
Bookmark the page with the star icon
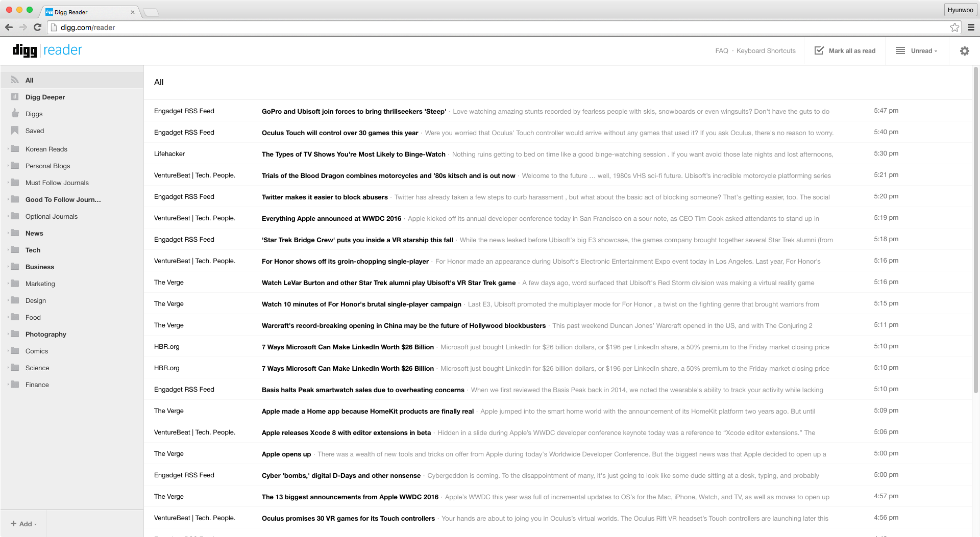tap(954, 28)
